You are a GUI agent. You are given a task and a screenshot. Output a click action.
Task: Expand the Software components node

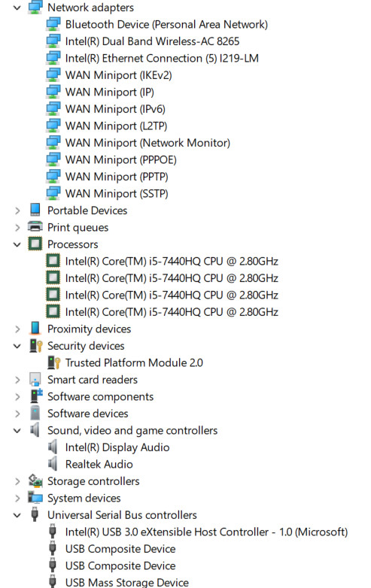(x=17, y=397)
